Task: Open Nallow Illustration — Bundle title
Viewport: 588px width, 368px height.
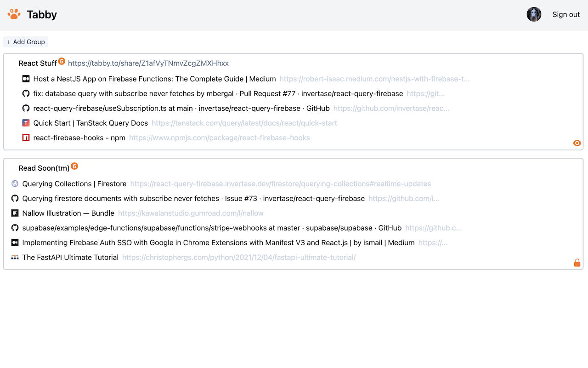Action: point(68,213)
